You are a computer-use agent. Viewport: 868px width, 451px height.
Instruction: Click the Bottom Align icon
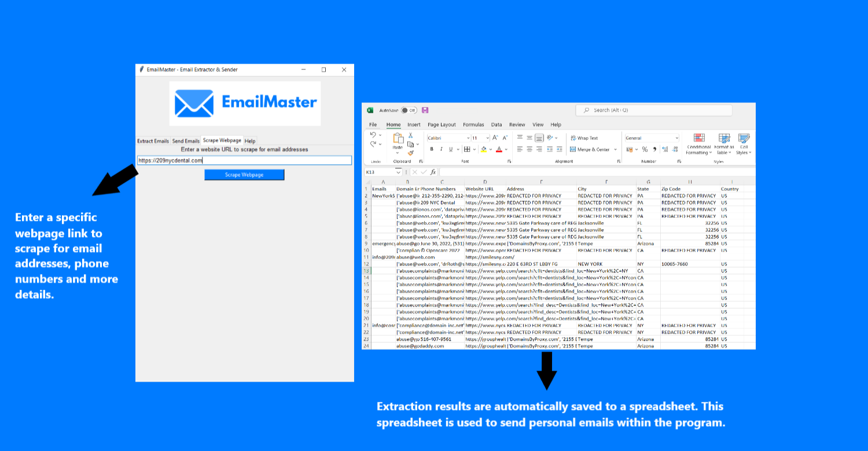tap(539, 138)
